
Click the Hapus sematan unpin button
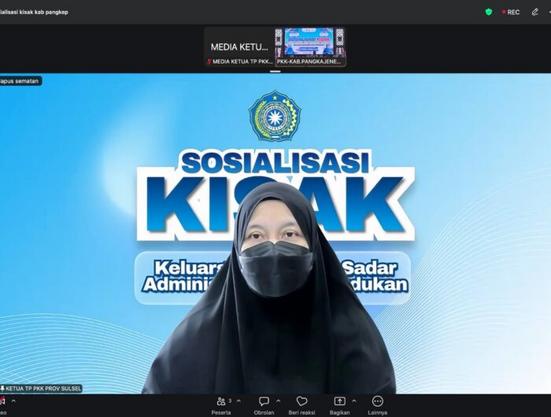tap(20, 81)
